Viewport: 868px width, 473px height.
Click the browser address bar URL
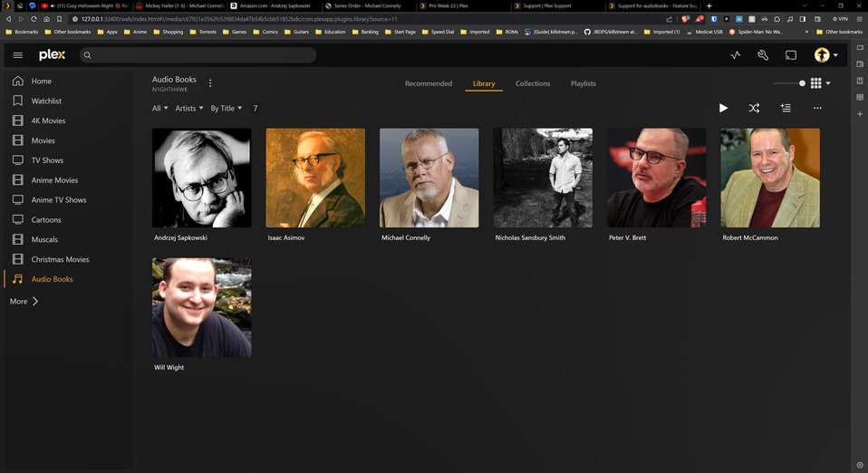(x=239, y=19)
